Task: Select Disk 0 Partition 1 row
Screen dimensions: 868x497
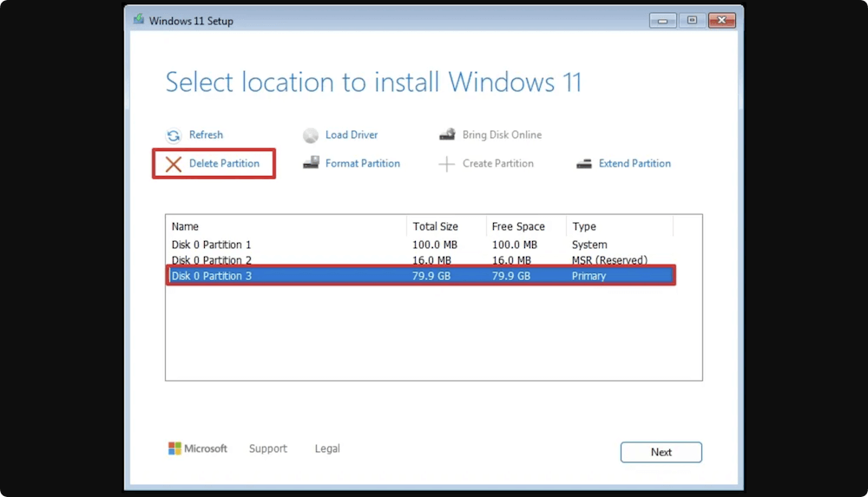Action: click(421, 245)
